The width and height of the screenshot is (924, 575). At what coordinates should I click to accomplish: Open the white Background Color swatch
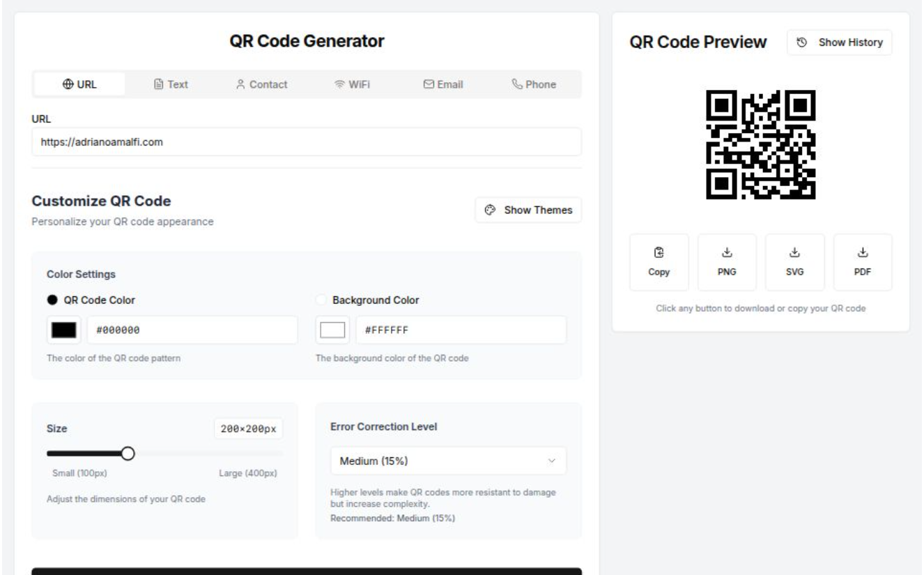point(333,330)
